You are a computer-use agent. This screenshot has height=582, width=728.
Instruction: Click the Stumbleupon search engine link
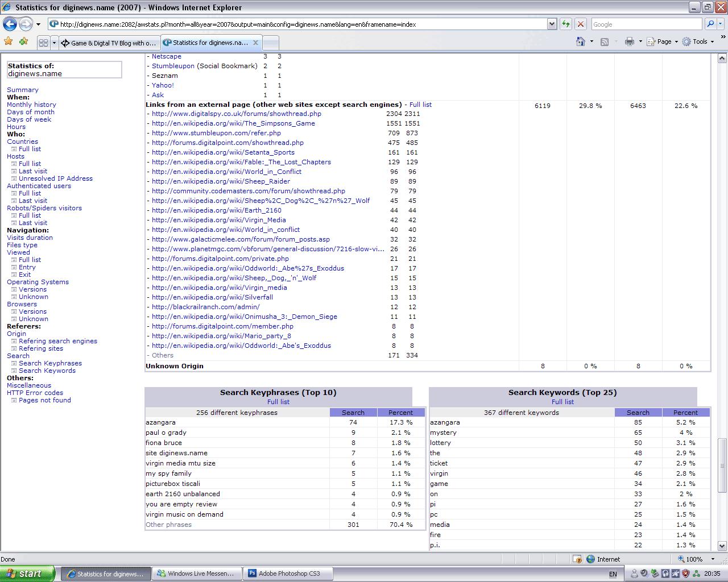click(173, 66)
